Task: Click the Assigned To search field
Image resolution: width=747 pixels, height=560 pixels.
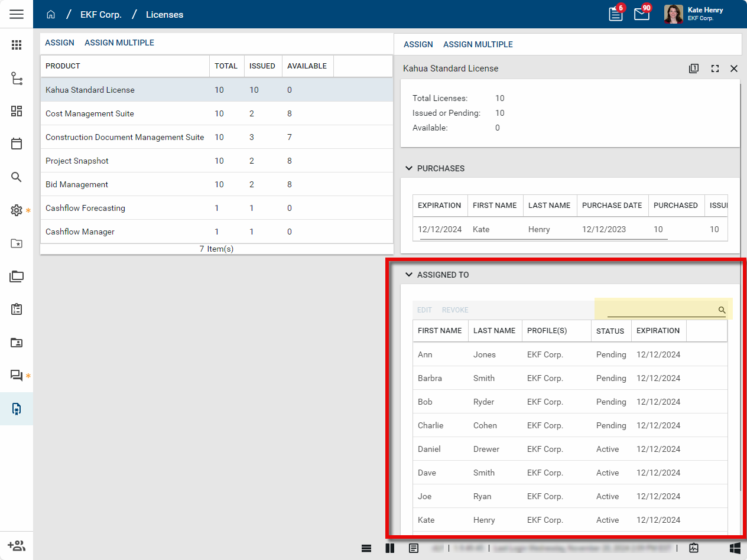Action: pos(661,310)
